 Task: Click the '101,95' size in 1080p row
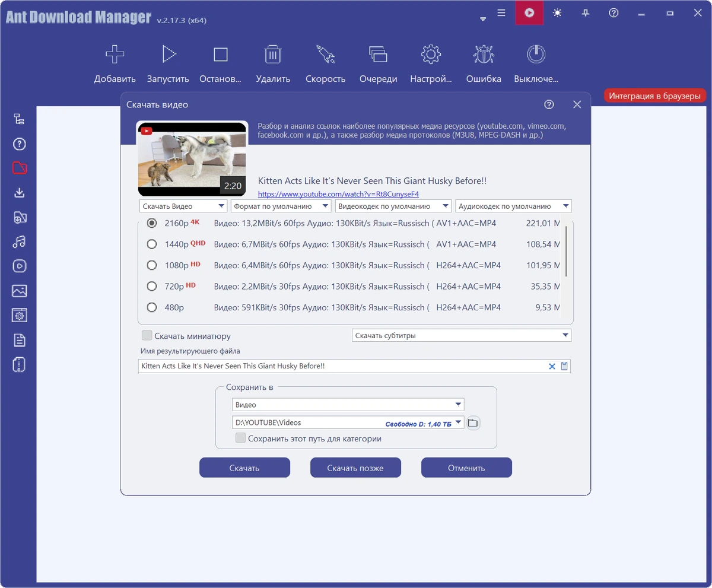539,265
